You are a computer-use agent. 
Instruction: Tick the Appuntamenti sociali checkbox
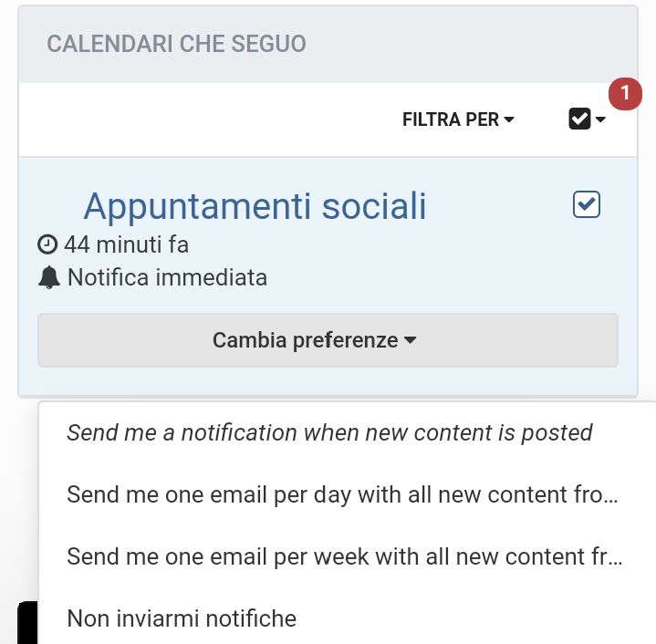click(x=586, y=204)
